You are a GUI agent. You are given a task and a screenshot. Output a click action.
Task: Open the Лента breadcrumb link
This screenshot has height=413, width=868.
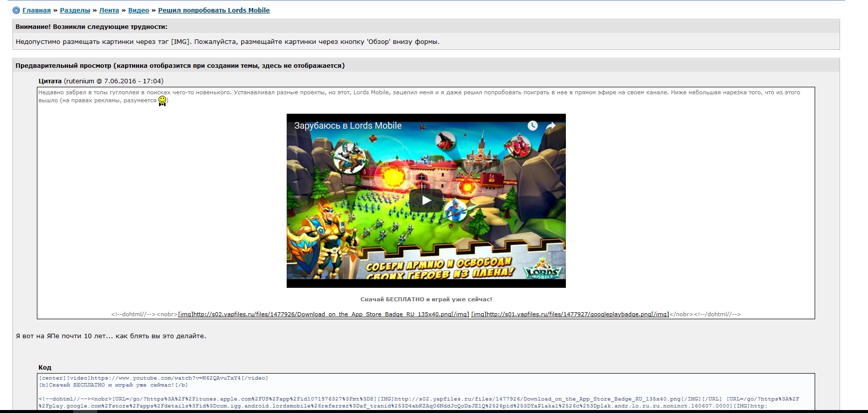(x=109, y=10)
